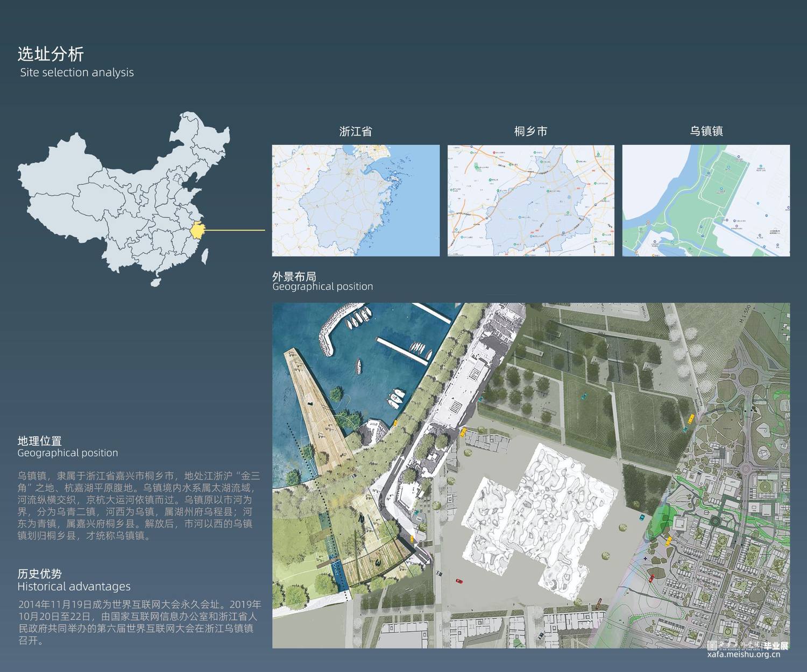Open the 桐乡市 city map thumbnail

point(530,200)
